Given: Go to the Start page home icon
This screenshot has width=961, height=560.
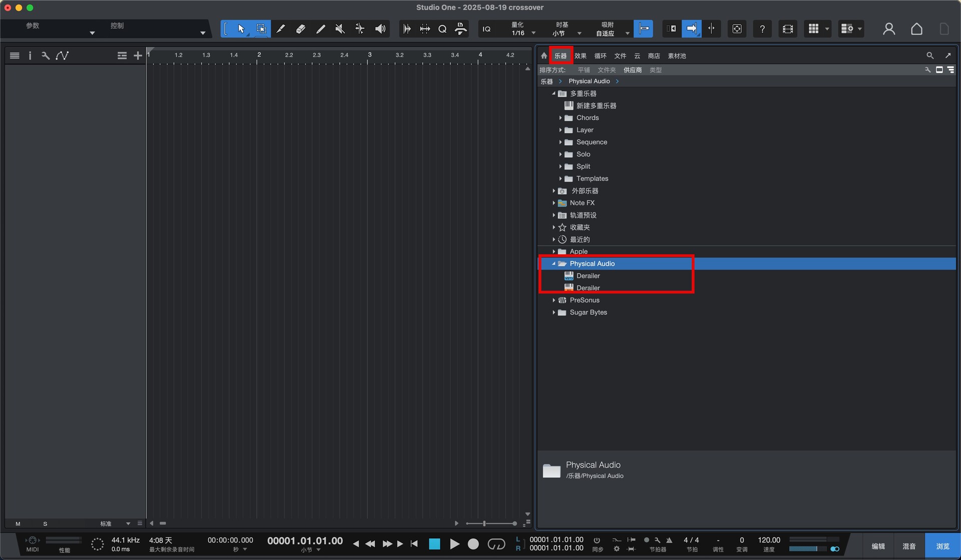Looking at the screenshot, I should pyautogui.click(x=916, y=29).
